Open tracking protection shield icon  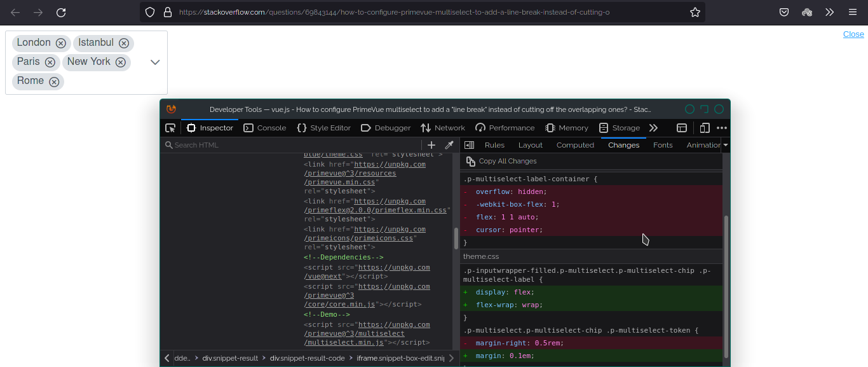[x=150, y=12]
